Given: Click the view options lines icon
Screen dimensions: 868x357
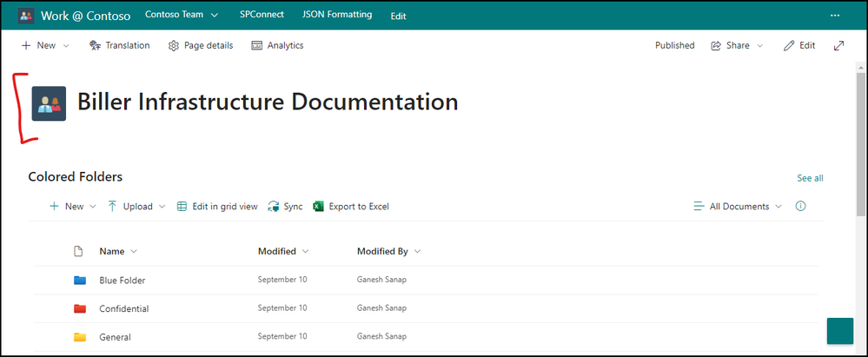Looking at the screenshot, I should pyautogui.click(x=699, y=207).
